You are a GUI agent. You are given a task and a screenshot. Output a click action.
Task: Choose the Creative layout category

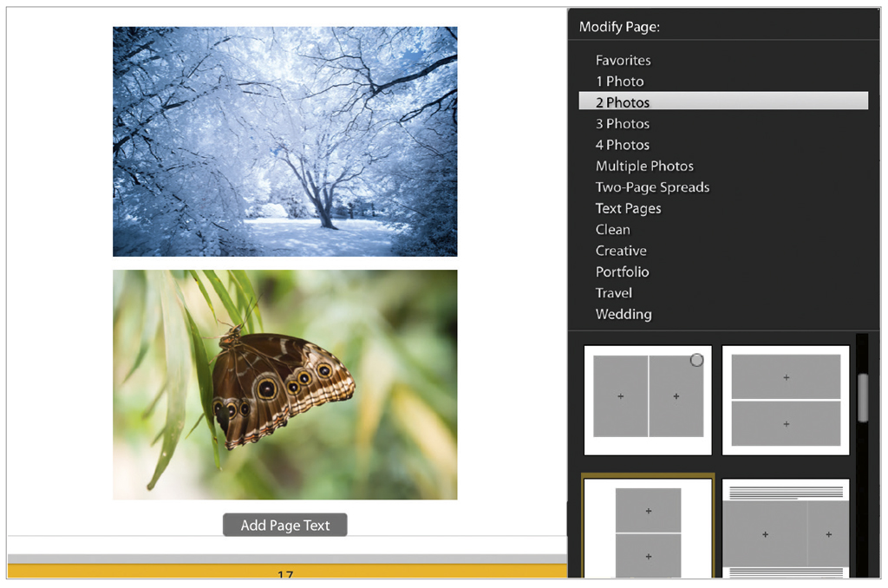(621, 251)
